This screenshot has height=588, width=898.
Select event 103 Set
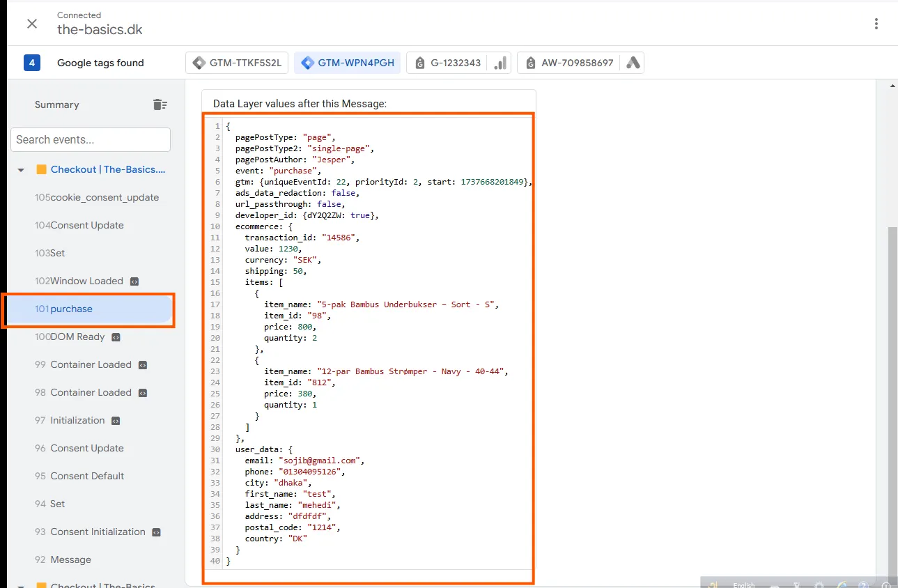50,253
